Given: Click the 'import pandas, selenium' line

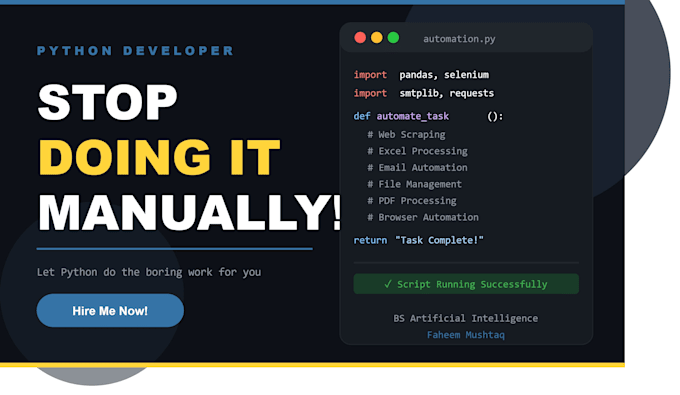Looking at the screenshot, I should click(421, 75).
